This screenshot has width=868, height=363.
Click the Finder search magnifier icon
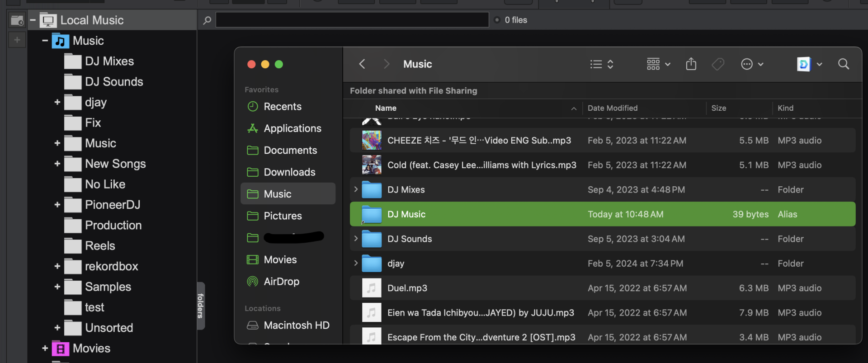pyautogui.click(x=844, y=64)
